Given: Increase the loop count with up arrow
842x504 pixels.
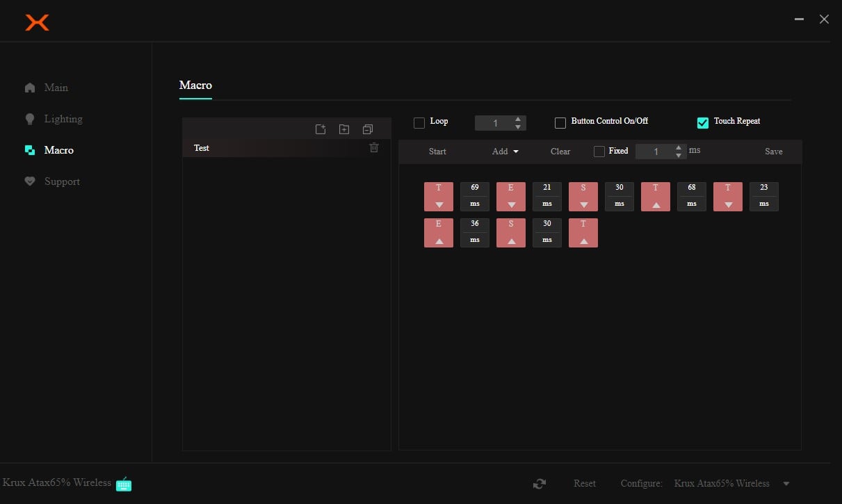Looking at the screenshot, I should (x=518, y=119).
